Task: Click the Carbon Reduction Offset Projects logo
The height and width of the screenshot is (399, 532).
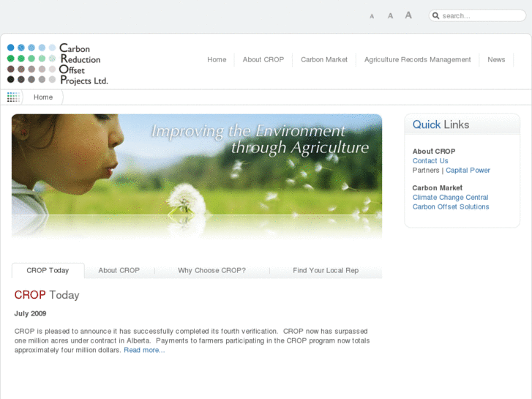Action: click(x=57, y=64)
